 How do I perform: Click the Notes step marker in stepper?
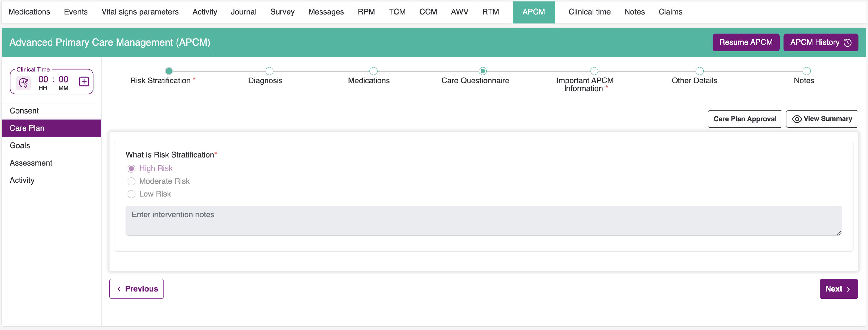(806, 71)
